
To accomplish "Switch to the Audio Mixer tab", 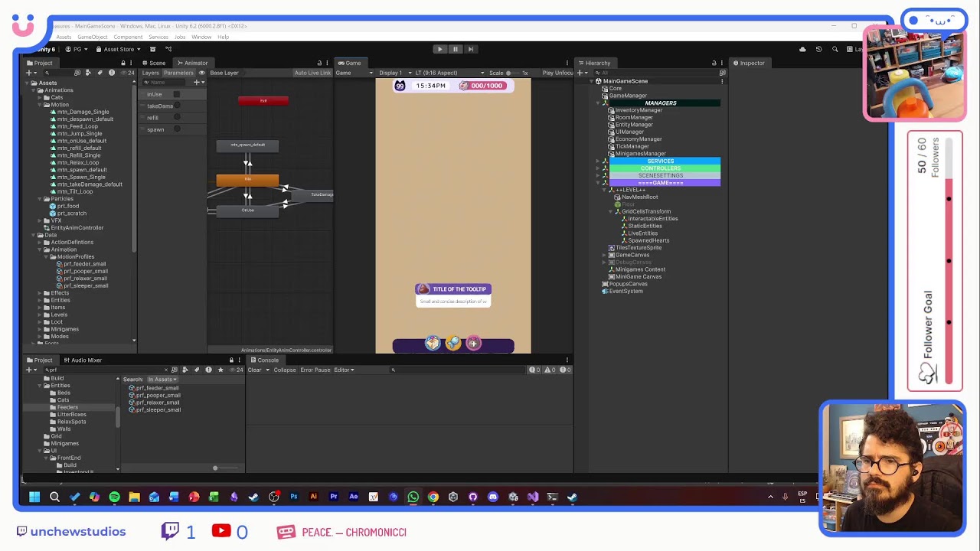I will tap(83, 360).
